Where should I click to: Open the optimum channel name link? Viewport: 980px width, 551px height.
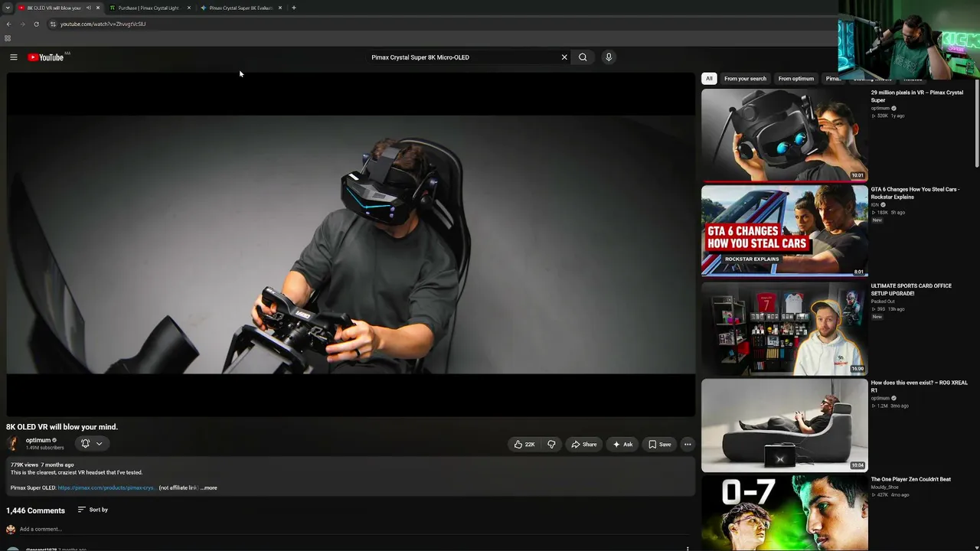[38, 440]
